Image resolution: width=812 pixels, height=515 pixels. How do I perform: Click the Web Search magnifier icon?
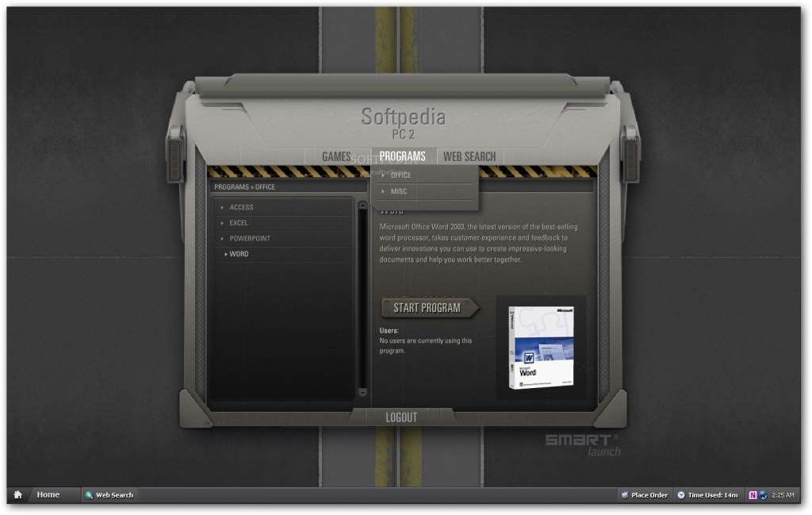89,495
